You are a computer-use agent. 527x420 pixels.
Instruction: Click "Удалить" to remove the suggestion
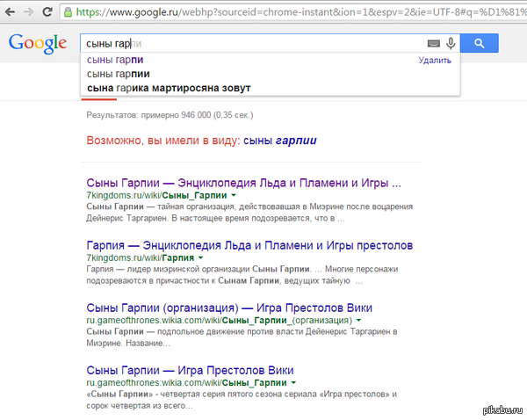[x=435, y=61]
